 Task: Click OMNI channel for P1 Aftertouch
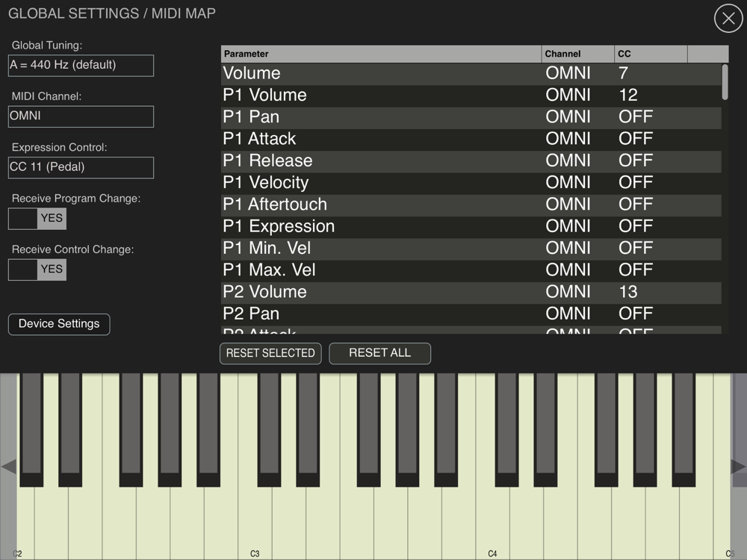coord(568,205)
